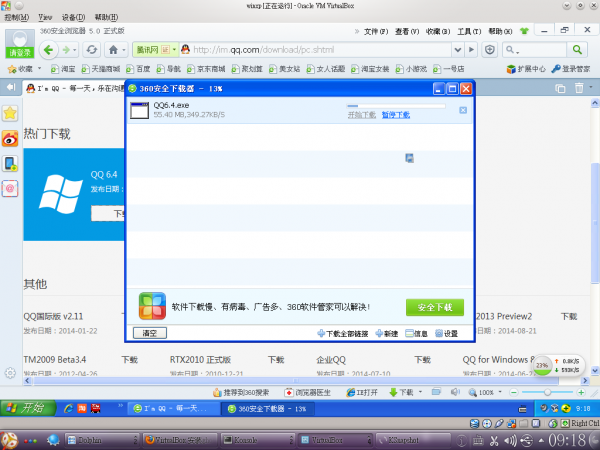Click the Windows XP 开始 start button
The height and width of the screenshot is (450, 600).
click(28, 408)
